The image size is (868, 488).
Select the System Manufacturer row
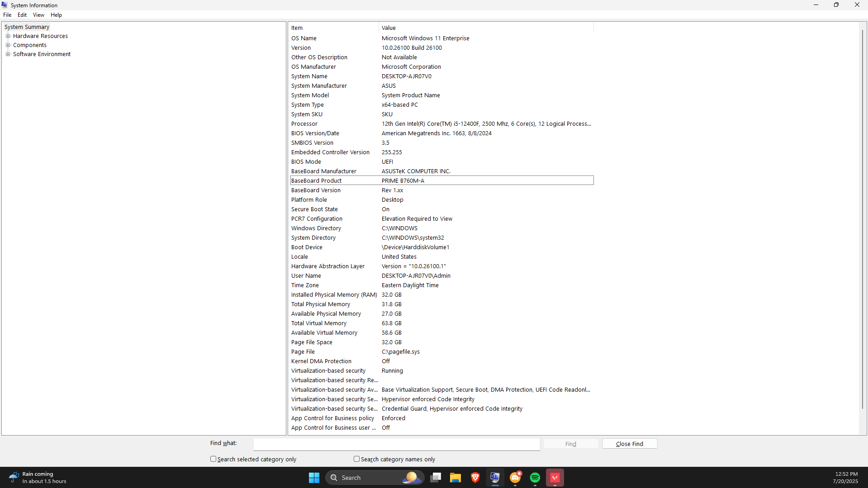pyautogui.click(x=441, y=86)
